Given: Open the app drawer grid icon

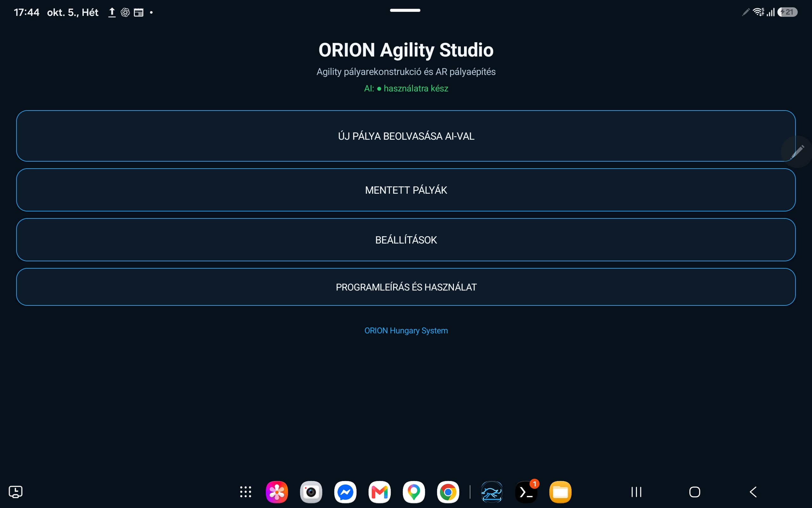Looking at the screenshot, I should [246, 492].
